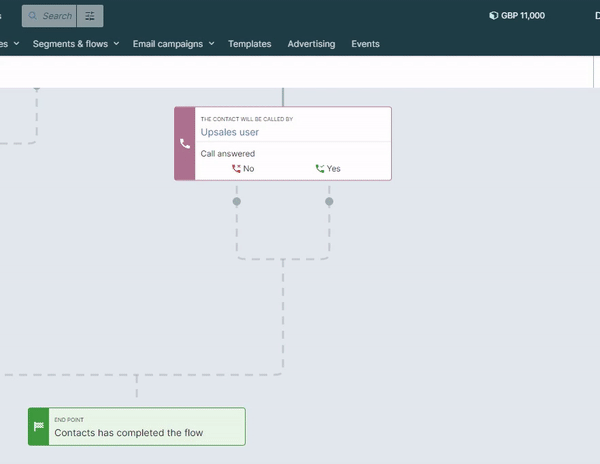Select the Call answered condition row

coord(293,161)
